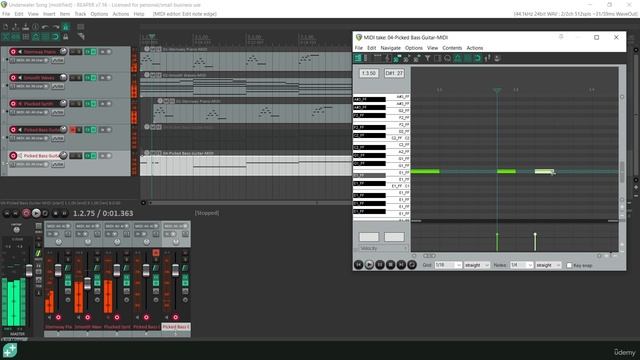Click the pin icon in MIDI editor title bar
The image size is (640, 360).
(x=561, y=37)
